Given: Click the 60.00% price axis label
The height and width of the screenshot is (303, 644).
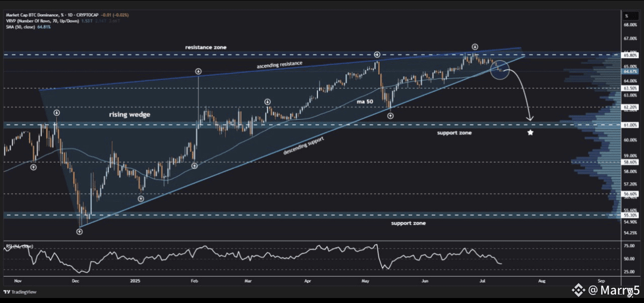Looking at the screenshot, I should pyautogui.click(x=631, y=140).
